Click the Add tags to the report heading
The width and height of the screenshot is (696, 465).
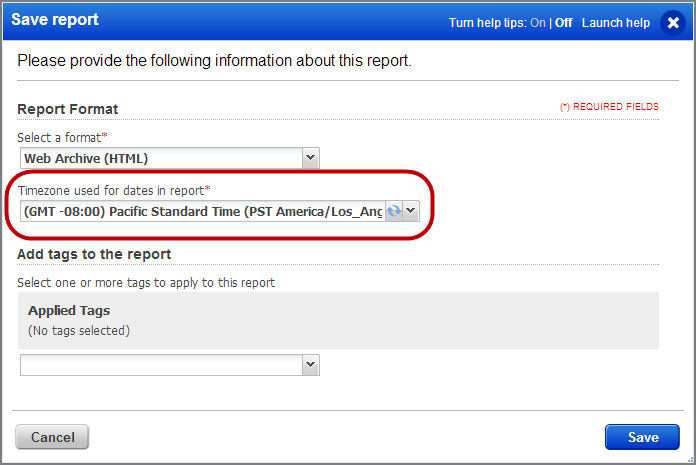click(94, 254)
